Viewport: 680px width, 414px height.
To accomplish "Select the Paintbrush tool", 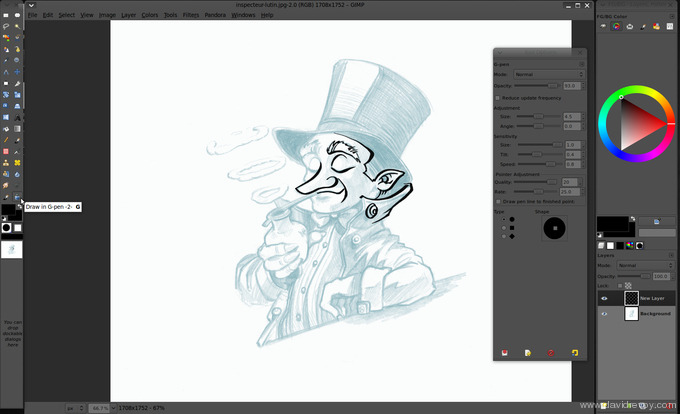I will [17, 140].
